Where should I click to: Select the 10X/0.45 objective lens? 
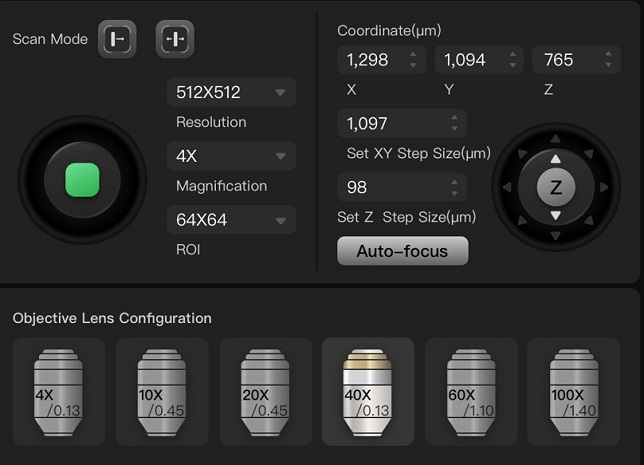[161, 390]
